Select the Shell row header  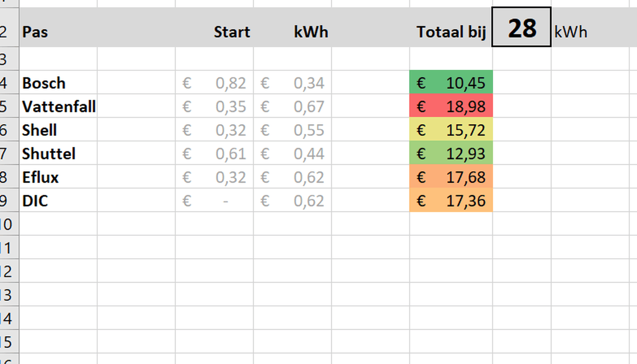[x=9, y=130]
